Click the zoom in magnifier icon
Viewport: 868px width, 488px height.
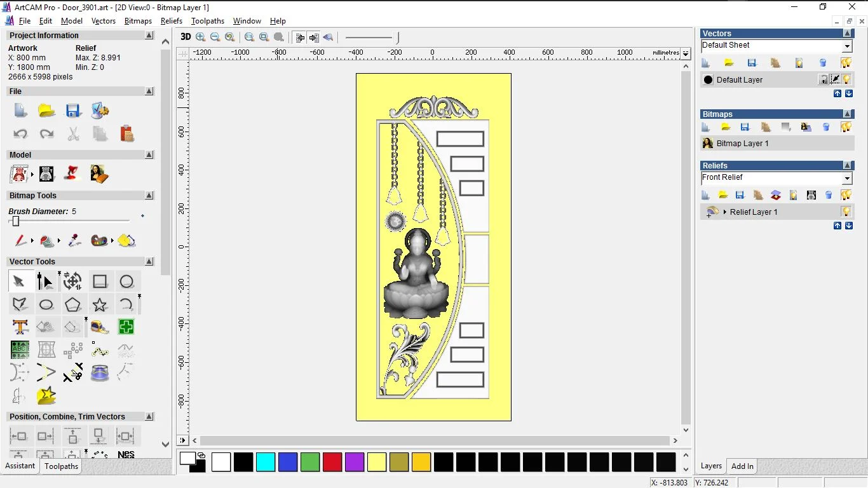point(201,37)
